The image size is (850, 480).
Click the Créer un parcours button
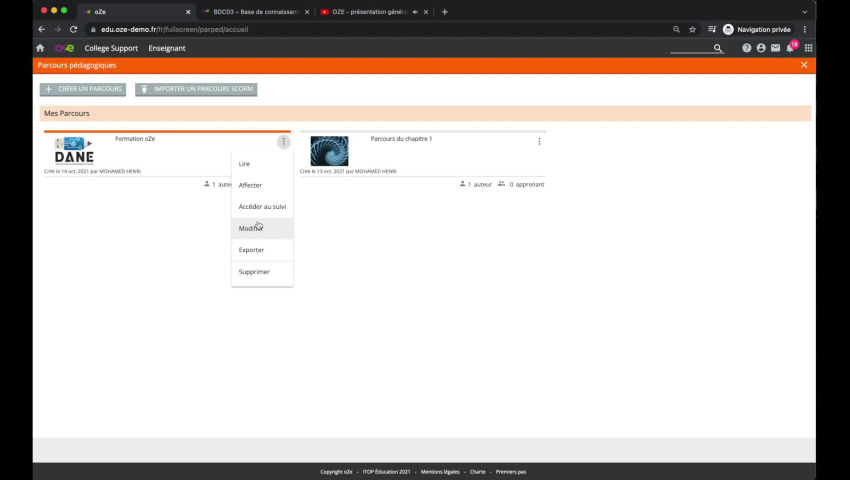(83, 89)
